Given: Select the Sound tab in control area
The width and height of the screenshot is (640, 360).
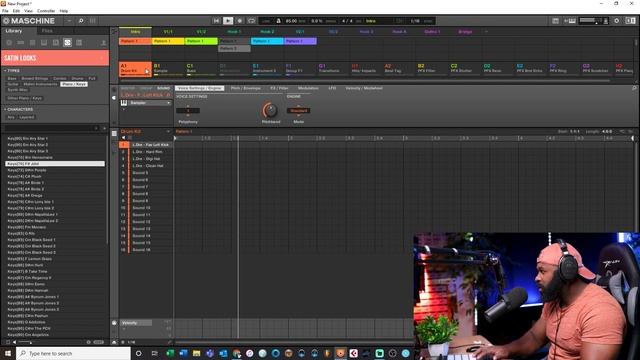Looking at the screenshot, I should [163, 88].
